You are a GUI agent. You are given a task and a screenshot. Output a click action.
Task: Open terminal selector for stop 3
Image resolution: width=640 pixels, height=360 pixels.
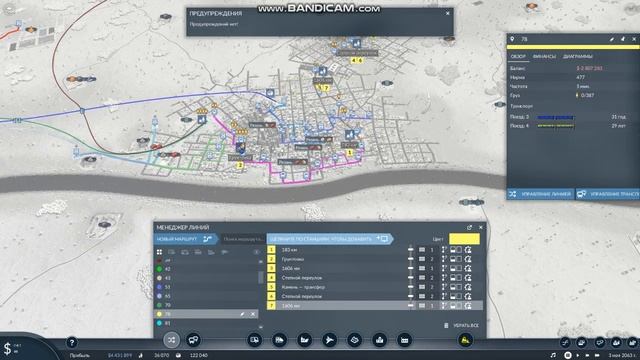pyautogui.click(x=427, y=269)
